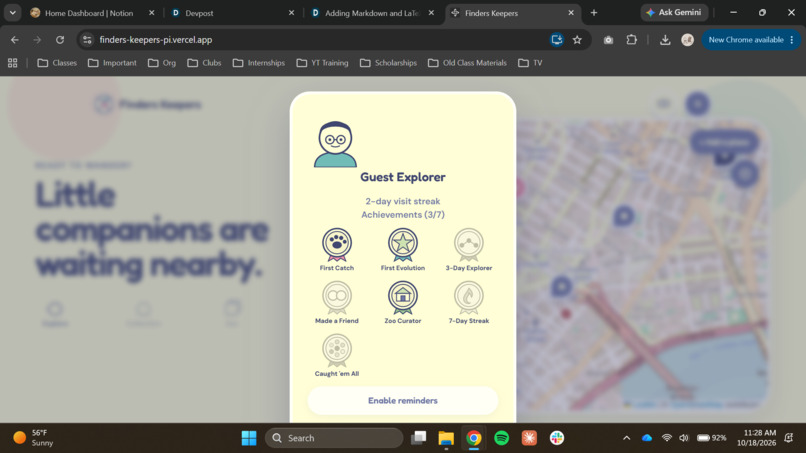Click Enable reminders button
Image resolution: width=806 pixels, height=453 pixels.
click(x=402, y=401)
